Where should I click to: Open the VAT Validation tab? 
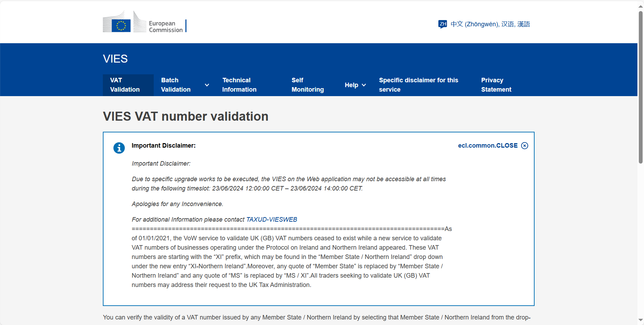(x=128, y=85)
